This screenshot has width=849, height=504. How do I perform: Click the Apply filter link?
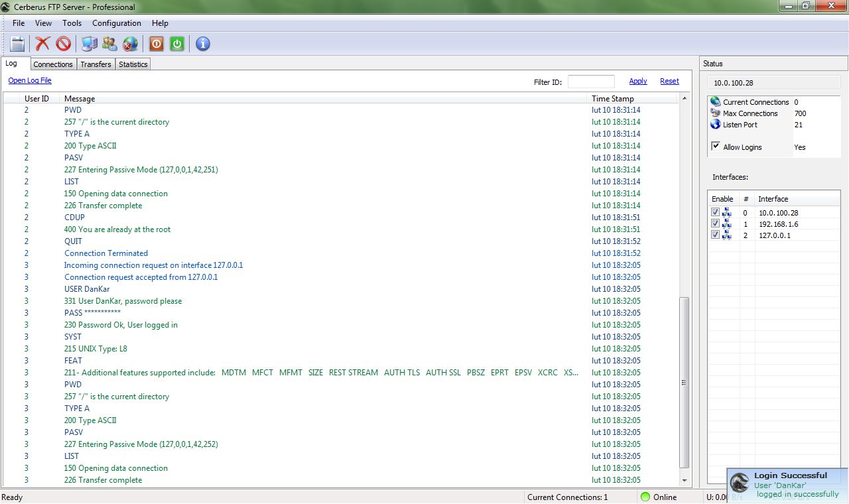[638, 81]
